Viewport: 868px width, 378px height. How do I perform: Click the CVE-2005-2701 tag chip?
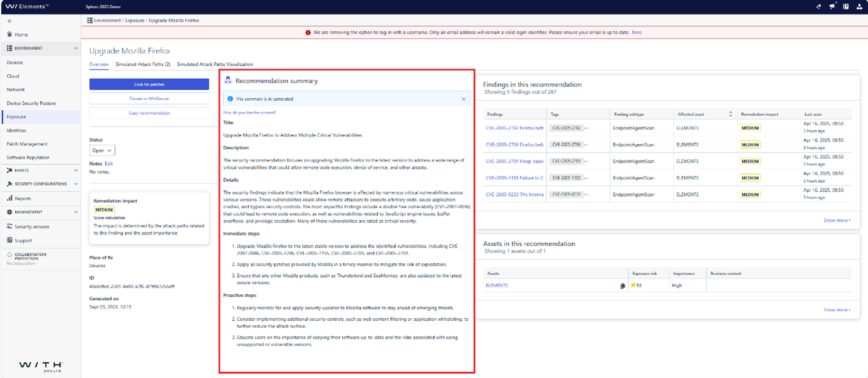pyautogui.click(x=565, y=161)
